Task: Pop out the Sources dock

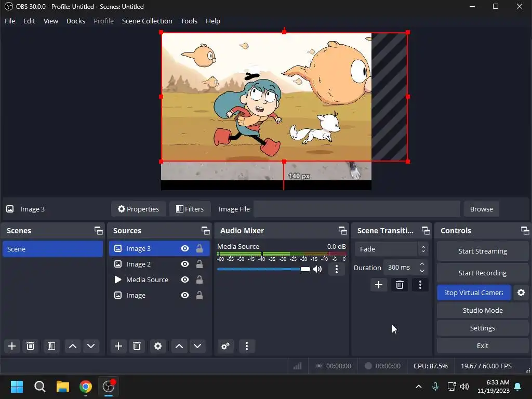Action: pyautogui.click(x=206, y=231)
